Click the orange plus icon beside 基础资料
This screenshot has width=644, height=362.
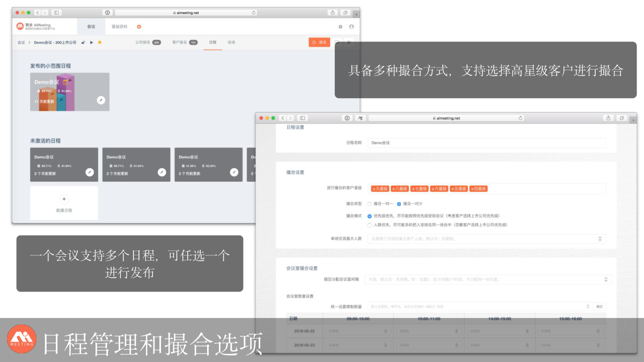(x=139, y=26)
